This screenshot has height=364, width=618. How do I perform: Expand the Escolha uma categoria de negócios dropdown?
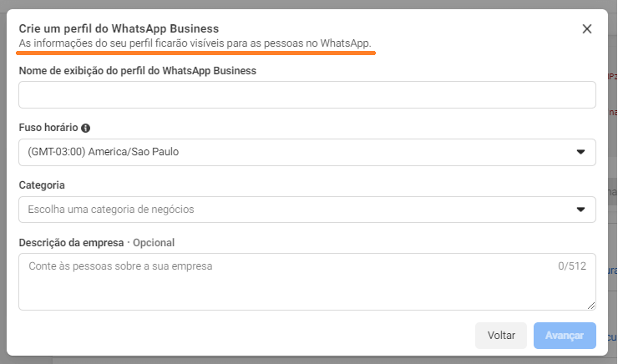pyautogui.click(x=306, y=210)
